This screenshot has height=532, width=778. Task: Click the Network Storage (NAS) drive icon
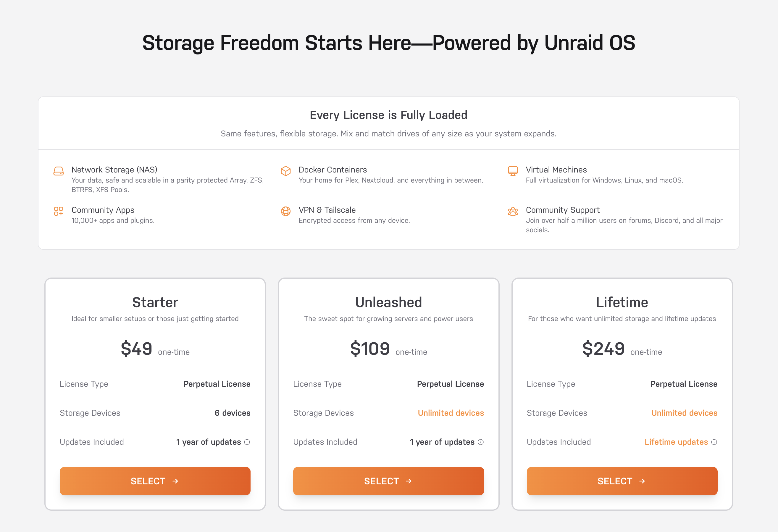[x=59, y=171]
